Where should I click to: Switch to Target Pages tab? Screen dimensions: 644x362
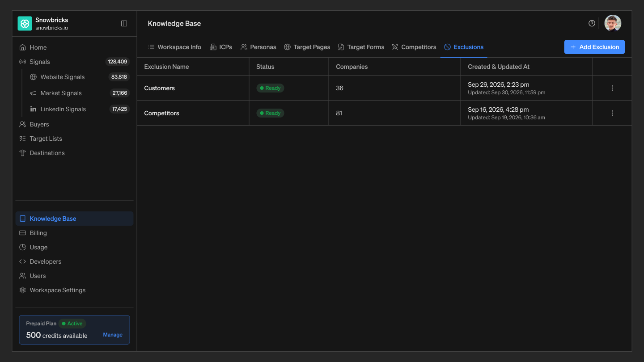(307, 47)
